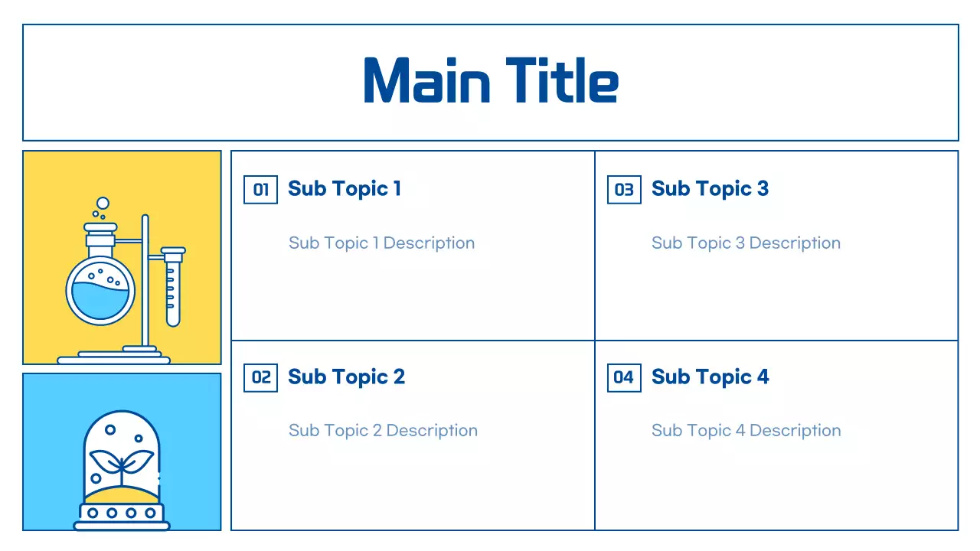Click the Sub Topic 1 Description text

pyautogui.click(x=381, y=243)
